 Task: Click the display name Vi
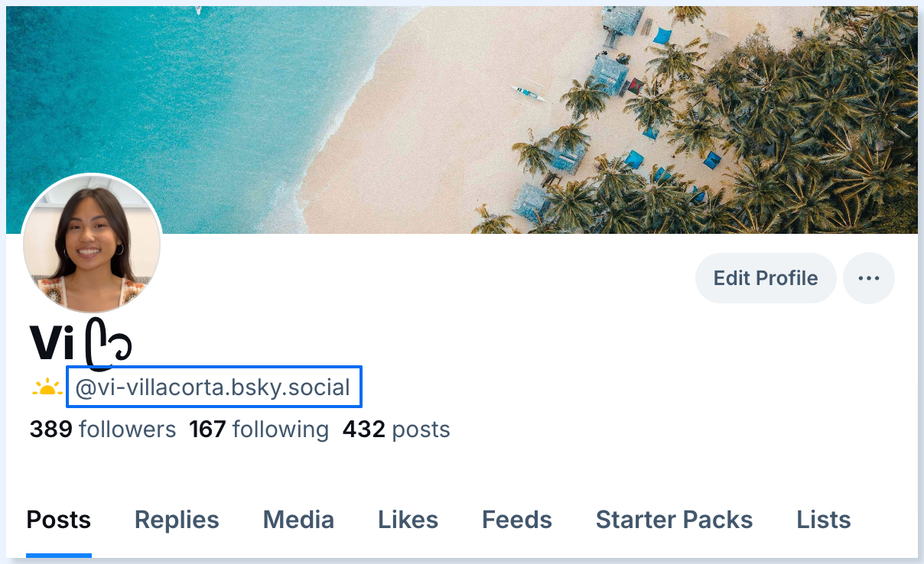[x=52, y=343]
